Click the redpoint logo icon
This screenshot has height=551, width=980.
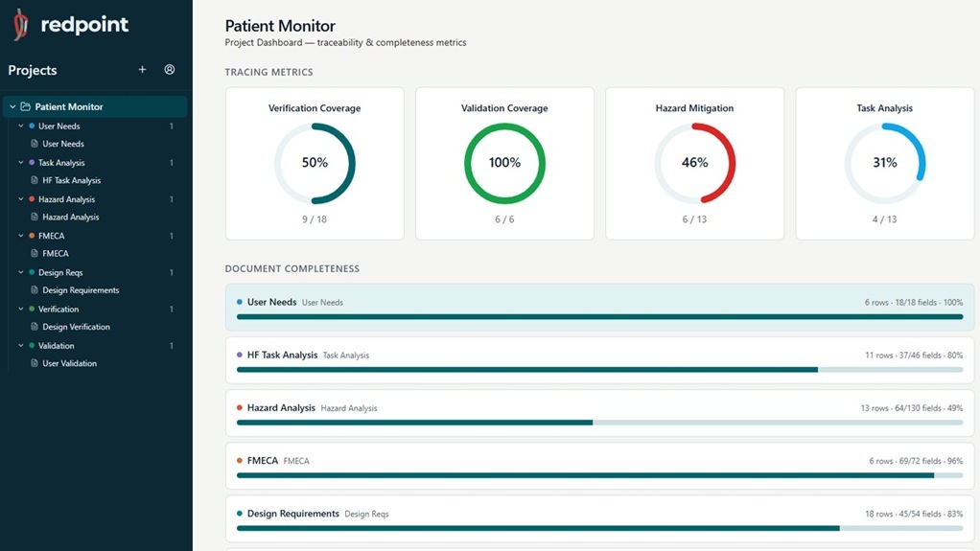[x=21, y=25]
